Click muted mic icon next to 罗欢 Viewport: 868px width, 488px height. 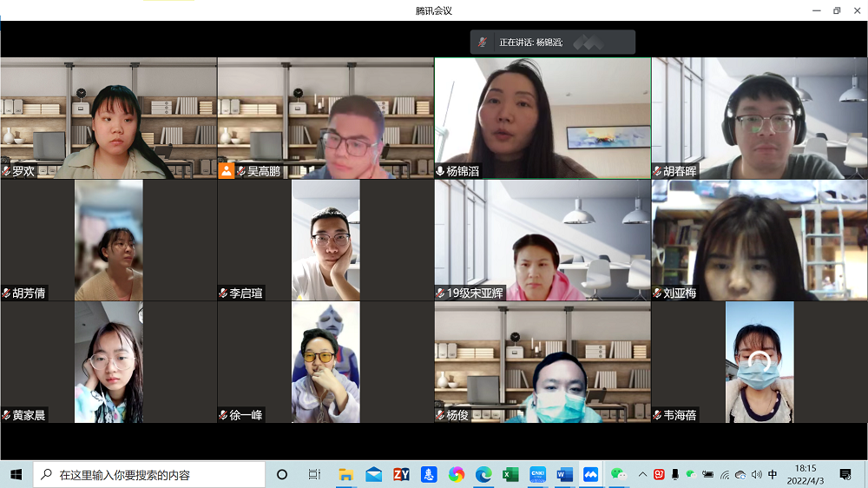[6, 172]
